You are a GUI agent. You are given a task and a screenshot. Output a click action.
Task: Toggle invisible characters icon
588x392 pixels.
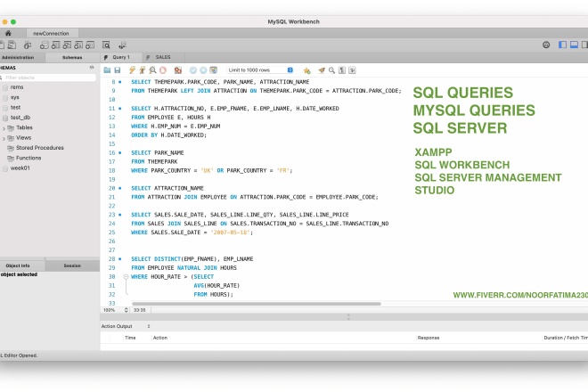click(341, 70)
